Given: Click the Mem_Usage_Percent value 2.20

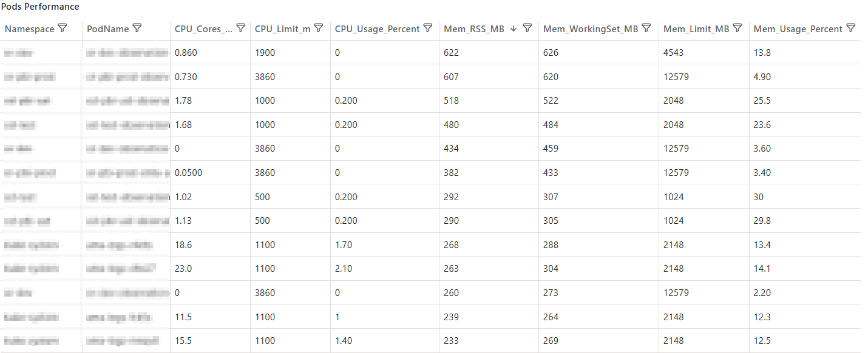Looking at the screenshot, I should pos(762,293).
